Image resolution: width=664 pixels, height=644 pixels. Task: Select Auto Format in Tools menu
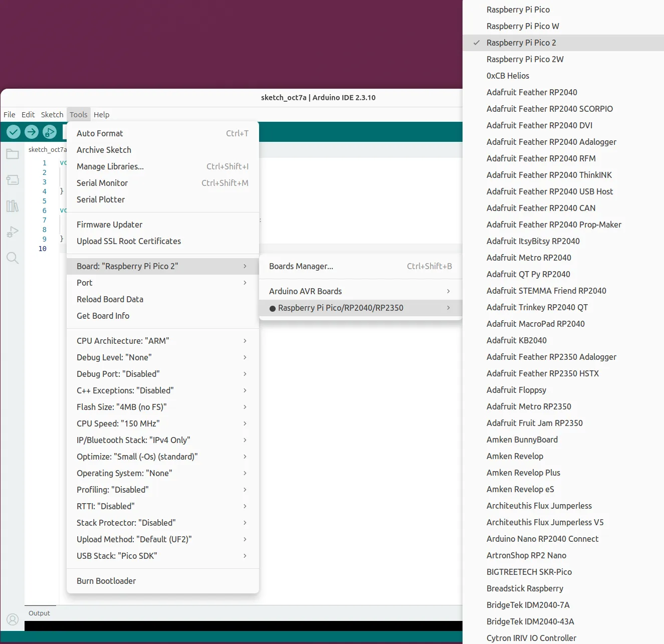(163, 133)
